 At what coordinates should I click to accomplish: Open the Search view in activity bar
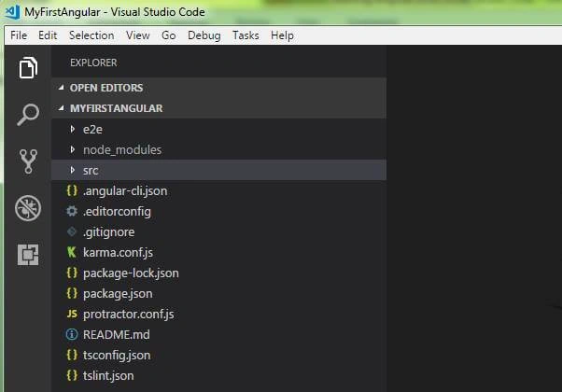pos(28,115)
